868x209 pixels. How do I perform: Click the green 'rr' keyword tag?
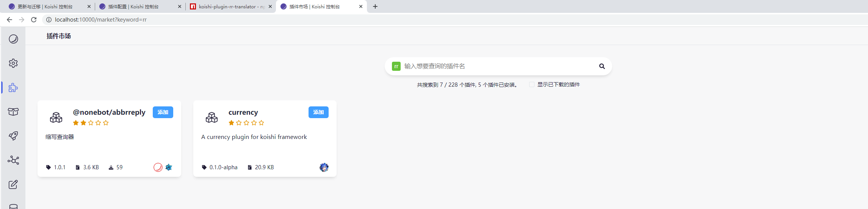(396, 66)
